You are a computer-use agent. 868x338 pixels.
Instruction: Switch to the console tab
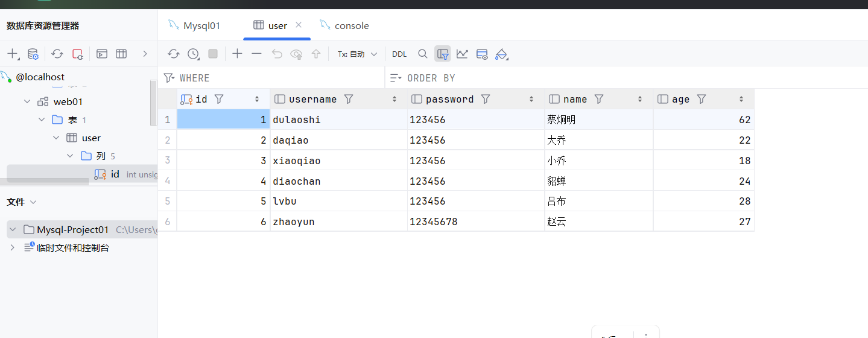(351, 25)
